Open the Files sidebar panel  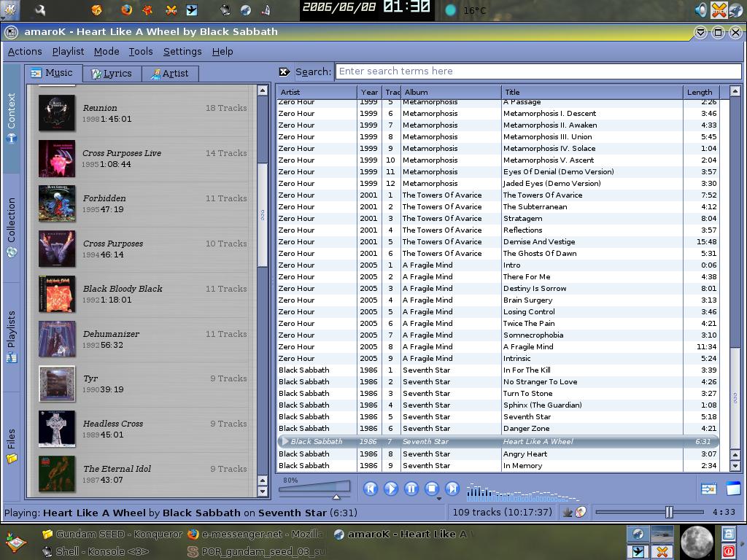click(x=12, y=446)
